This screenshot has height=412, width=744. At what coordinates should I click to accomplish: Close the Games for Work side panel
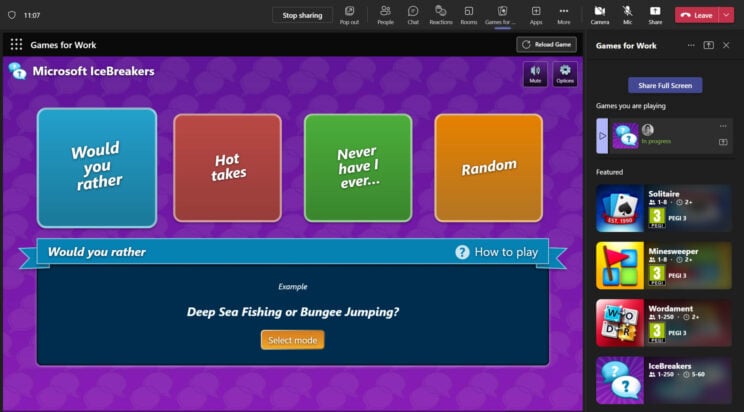point(726,45)
